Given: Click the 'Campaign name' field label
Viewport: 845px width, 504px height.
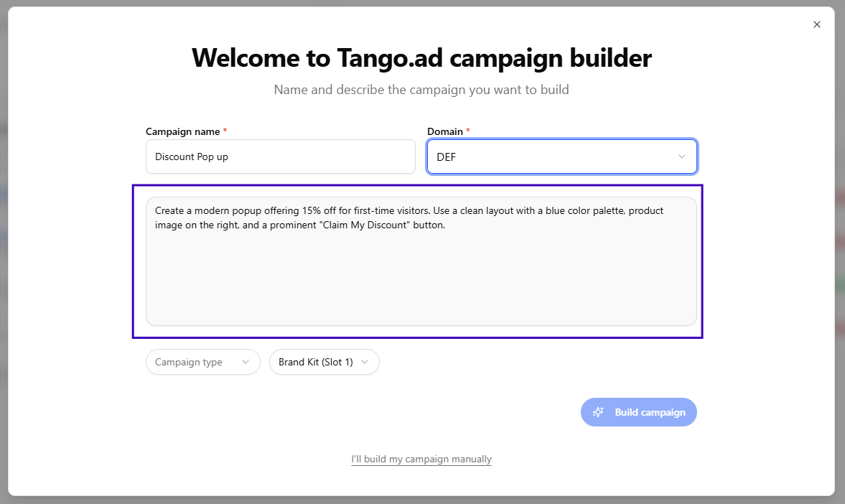Looking at the screenshot, I should click(x=182, y=131).
